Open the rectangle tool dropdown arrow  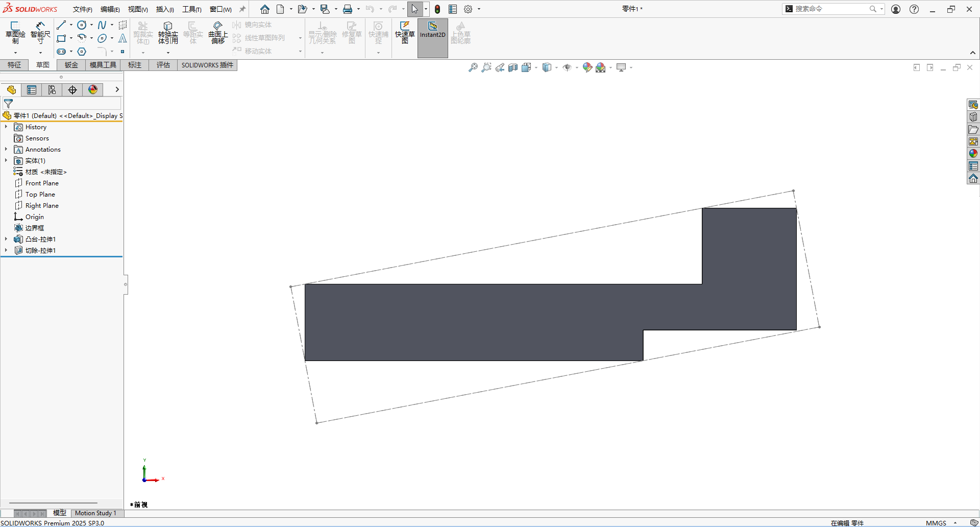71,38
